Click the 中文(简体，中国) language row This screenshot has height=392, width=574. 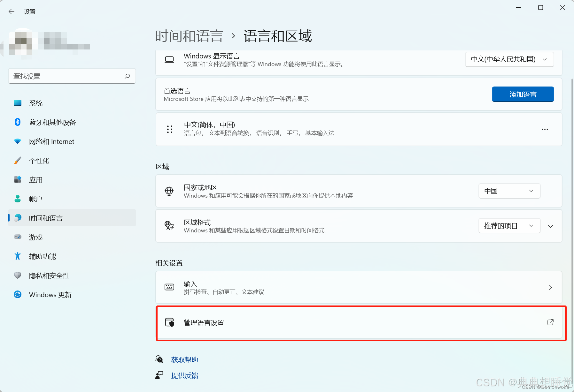click(359, 129)
